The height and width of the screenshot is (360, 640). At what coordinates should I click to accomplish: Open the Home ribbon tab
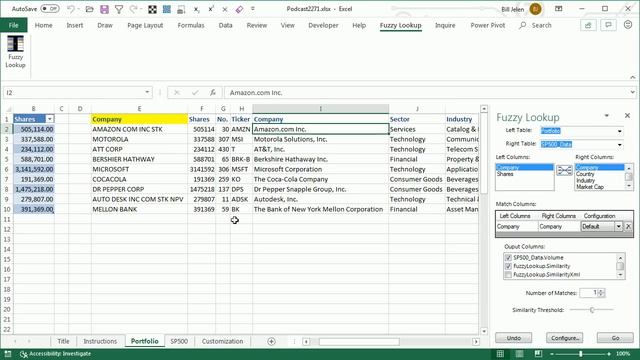pyautogui.click(x=43, y=25)
